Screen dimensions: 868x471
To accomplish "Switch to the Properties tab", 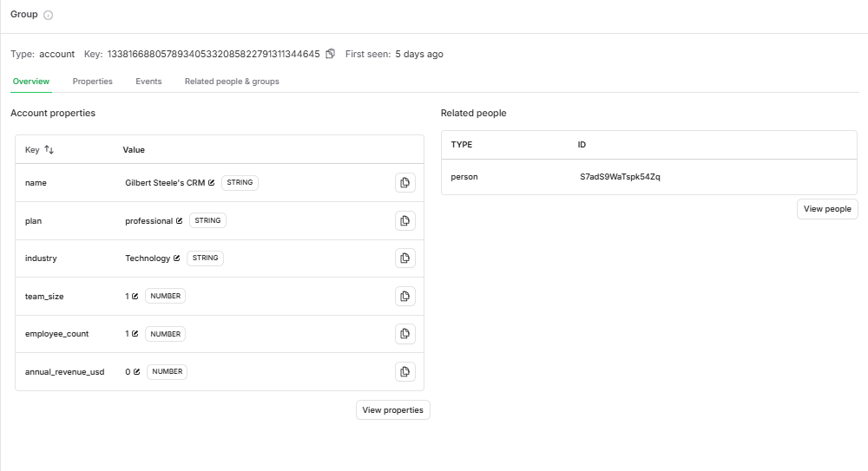I will [92, 82].
